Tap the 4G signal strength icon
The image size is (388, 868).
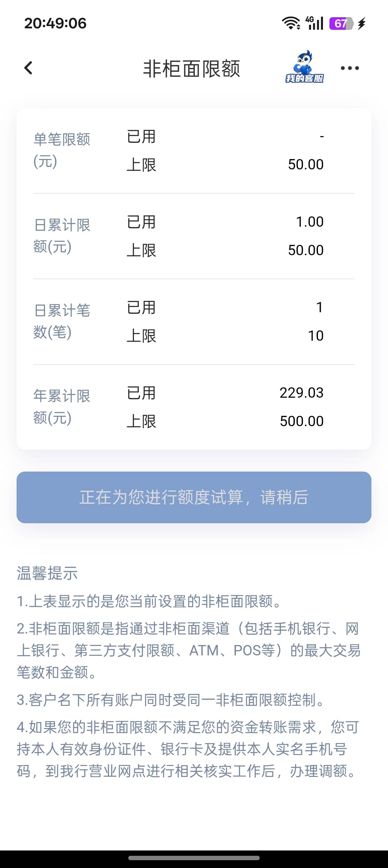point(314,23)
